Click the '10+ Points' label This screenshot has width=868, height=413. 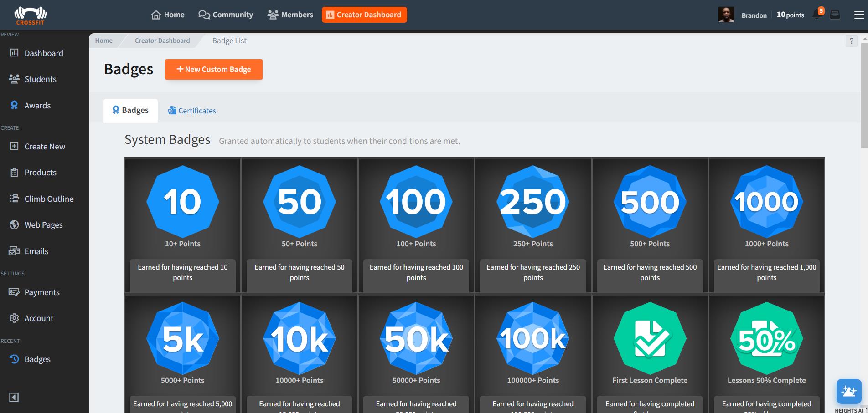point(183,244)
